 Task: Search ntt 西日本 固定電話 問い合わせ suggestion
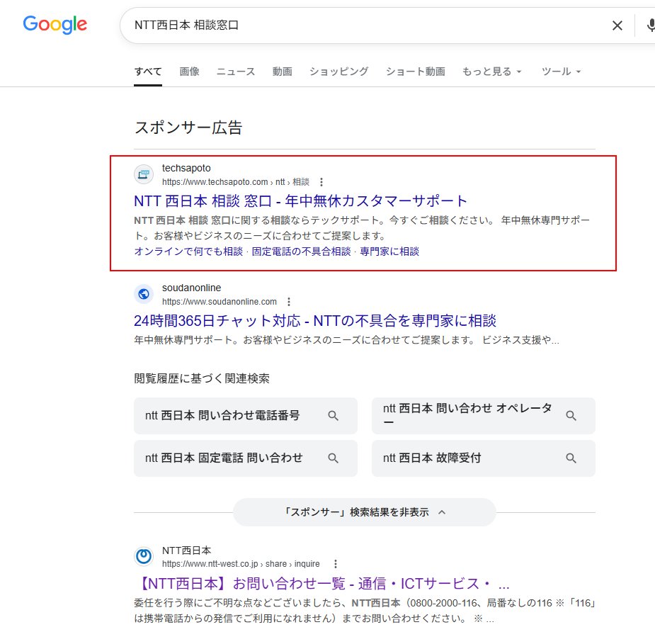point(246,458)
